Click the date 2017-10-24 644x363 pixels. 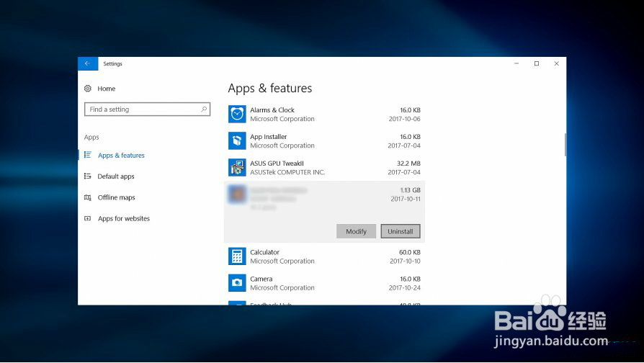click(x=405, y=288)
